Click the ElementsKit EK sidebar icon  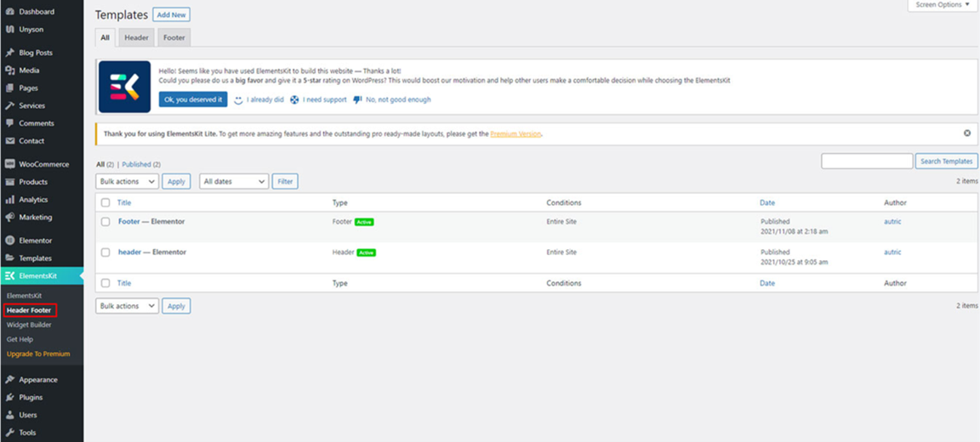[9, 276]
